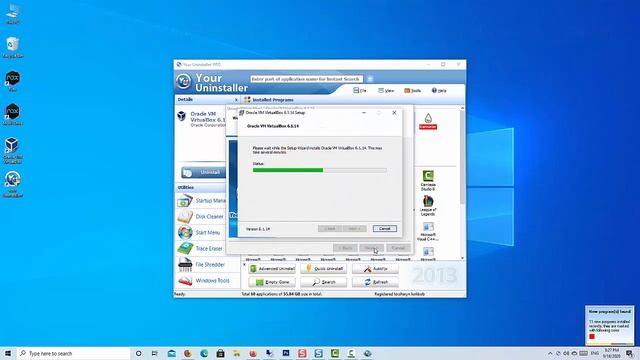The width and height of the screenshot is (640, 360).
Task: Click the Windows taskbar search box
Action: tap(73, 353)
